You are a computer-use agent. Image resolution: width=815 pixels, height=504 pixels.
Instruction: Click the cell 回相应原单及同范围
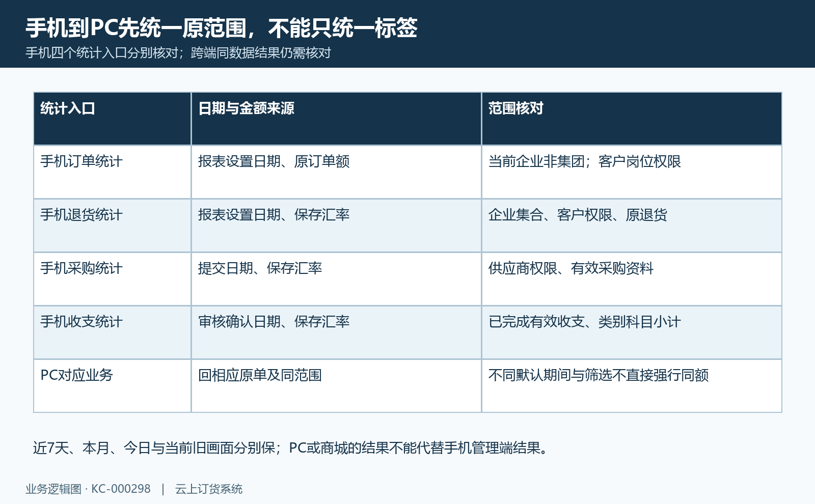336,386
